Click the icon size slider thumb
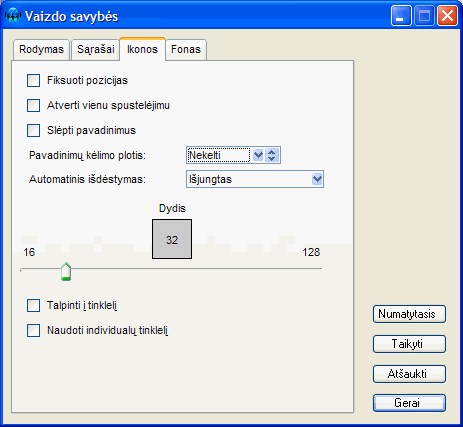This screenshot has height=427, width=463. 66,271
